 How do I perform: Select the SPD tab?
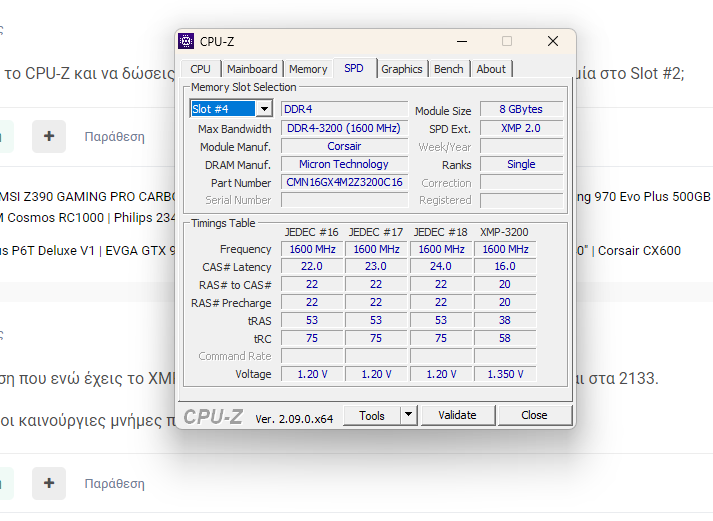click(354, 68)
